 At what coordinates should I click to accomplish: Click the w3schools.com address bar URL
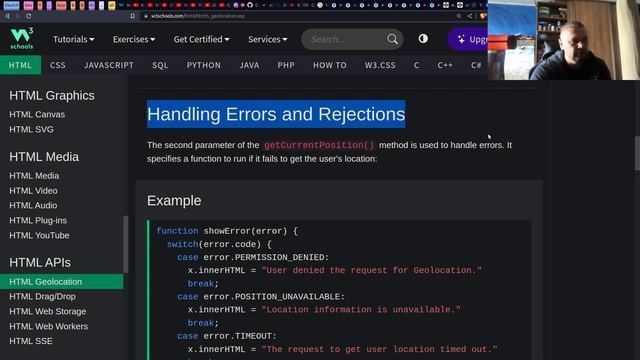[198, 16]
